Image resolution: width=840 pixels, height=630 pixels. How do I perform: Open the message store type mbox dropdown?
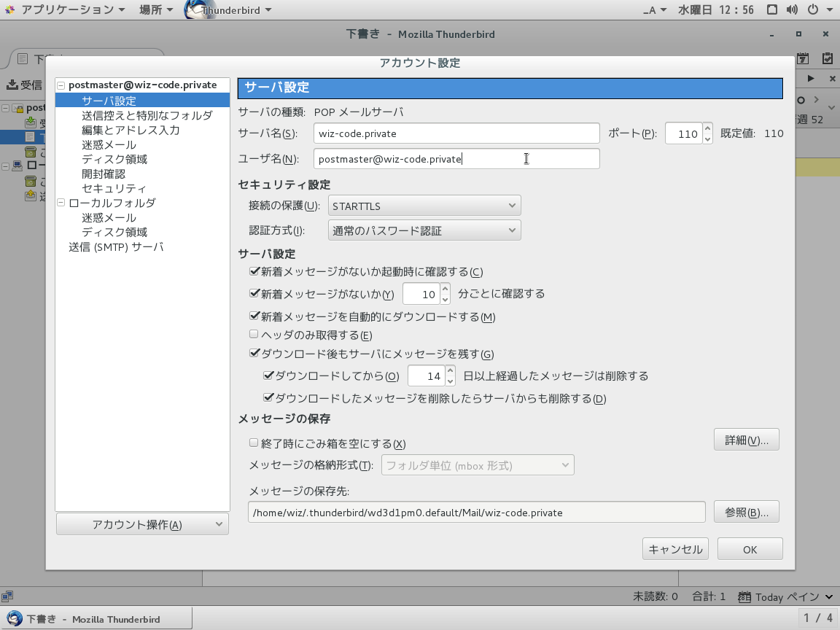point(478,465)
